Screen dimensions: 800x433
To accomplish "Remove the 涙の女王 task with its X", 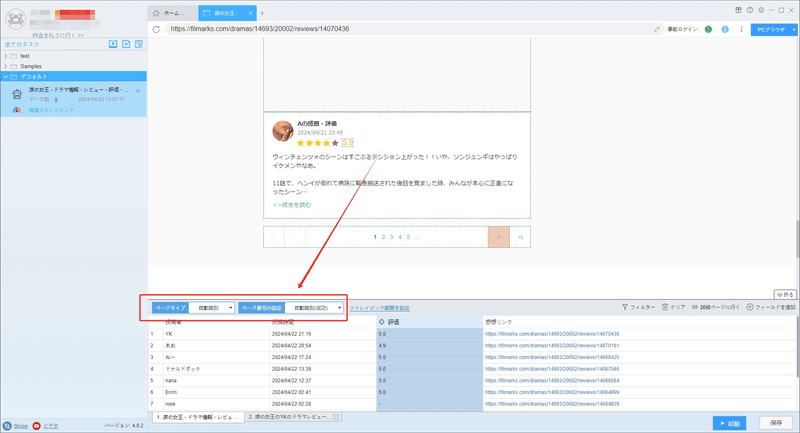I will click(138, 91).
